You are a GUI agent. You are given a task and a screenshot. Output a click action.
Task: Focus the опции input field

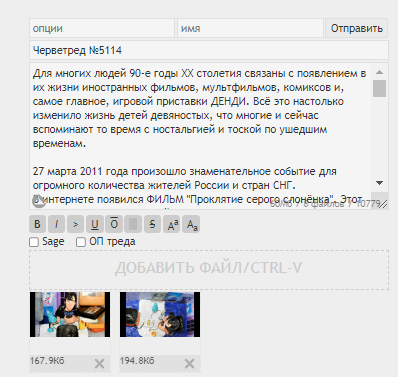(x=102, y=28)
